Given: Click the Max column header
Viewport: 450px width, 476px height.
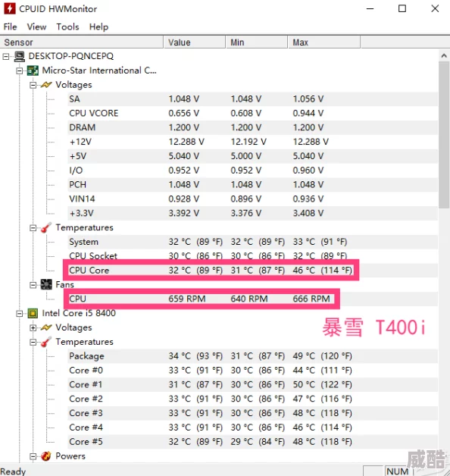Looking at the screenshot, I should click(x=324, y=42).
